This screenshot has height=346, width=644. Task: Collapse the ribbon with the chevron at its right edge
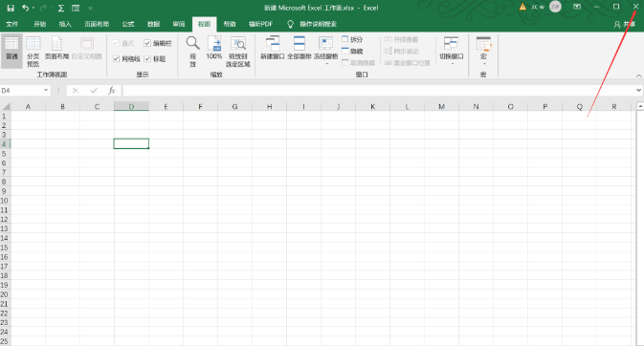pyautogui.click(x=638, y=76)
